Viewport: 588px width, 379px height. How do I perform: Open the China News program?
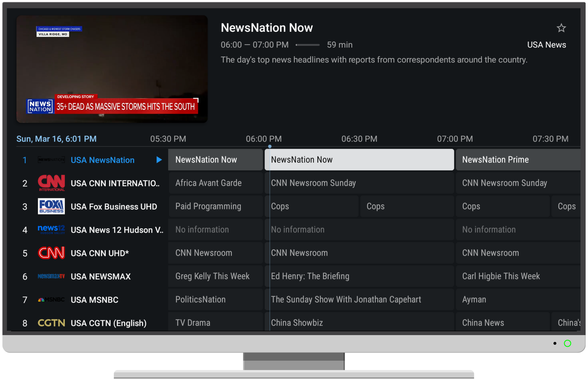point(502,322)
